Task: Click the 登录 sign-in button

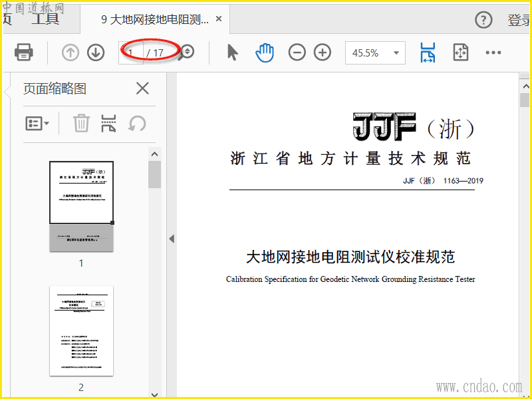Action: coord(519,21)
